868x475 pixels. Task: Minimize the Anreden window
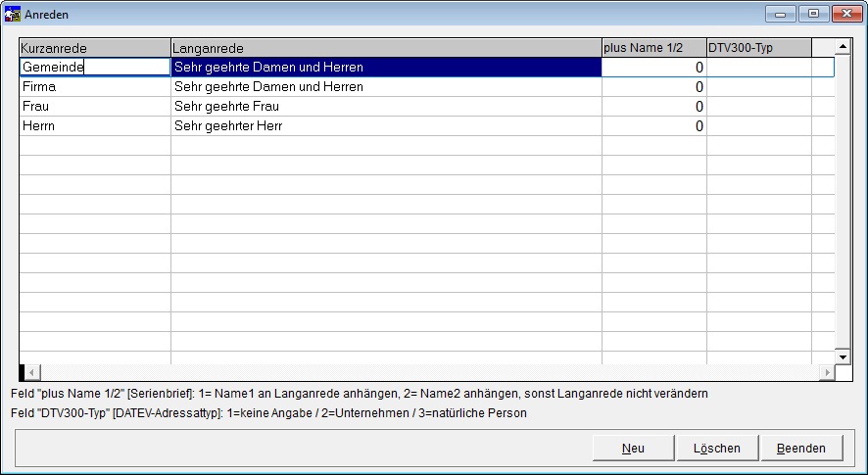tap(781, 14)
